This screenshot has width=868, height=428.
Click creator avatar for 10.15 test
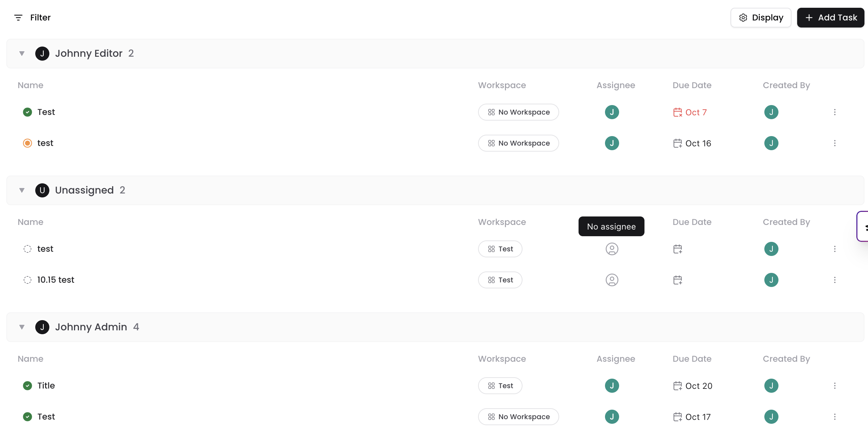pyautogui.click(x=771, y=280)
